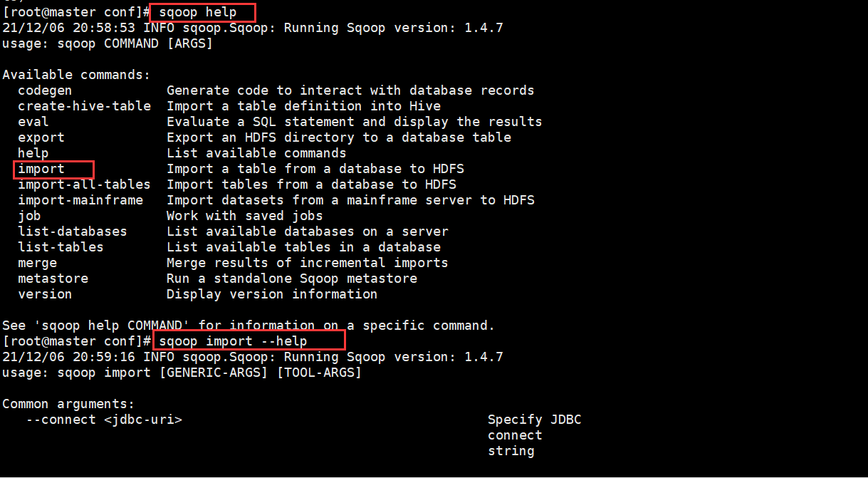Click the 'Available commands:' heading
The width and height of the screenshot is (868, 478).
[x=76, y=75]
